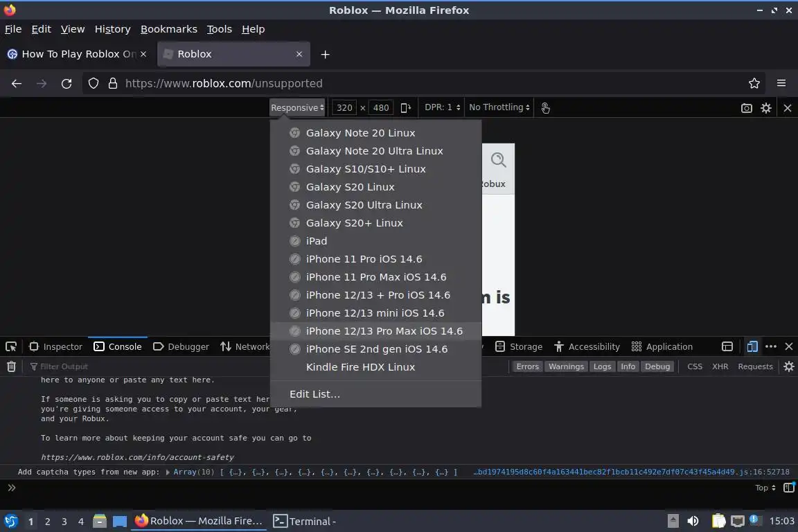Viewport: 798px width, 532px height.
Task: Open the Responsive device dropdown
Action: tap(297, 107)
